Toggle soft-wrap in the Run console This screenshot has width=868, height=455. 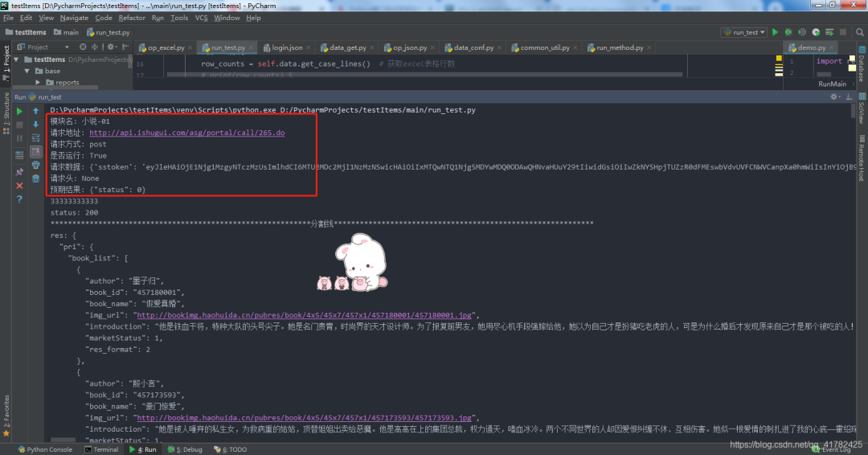pyautogui.click(x=36, y=138)
